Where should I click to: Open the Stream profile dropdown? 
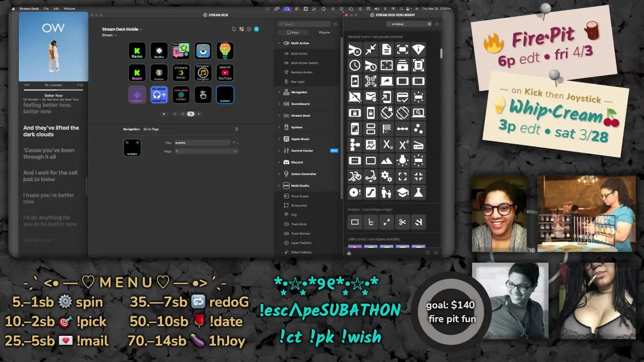click(x=109, y=35)
